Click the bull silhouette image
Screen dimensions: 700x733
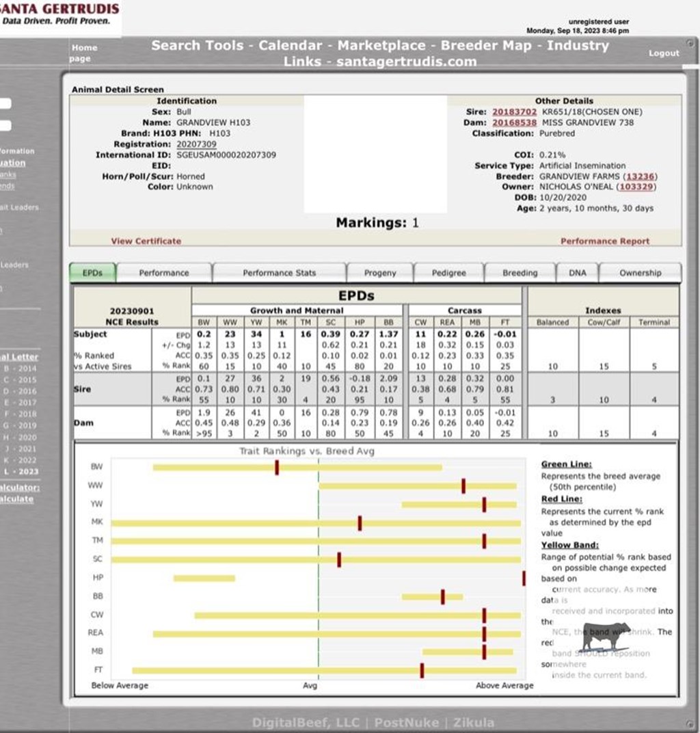[606, 638]
